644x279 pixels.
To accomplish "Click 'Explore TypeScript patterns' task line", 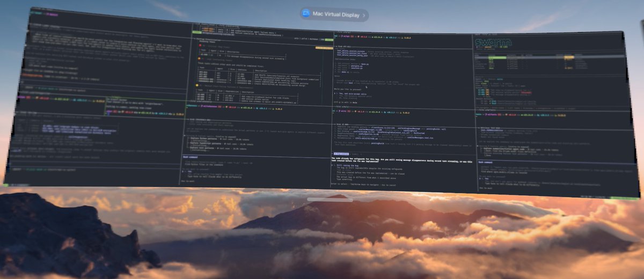I will click(x=221, y=144).
